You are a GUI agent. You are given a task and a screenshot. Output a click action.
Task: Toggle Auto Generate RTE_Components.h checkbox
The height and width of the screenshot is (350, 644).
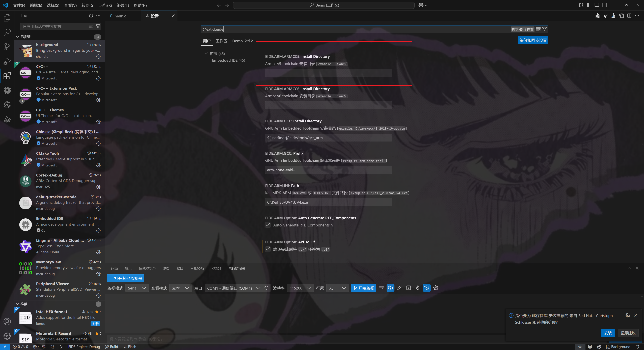click(x=268, y=225)
